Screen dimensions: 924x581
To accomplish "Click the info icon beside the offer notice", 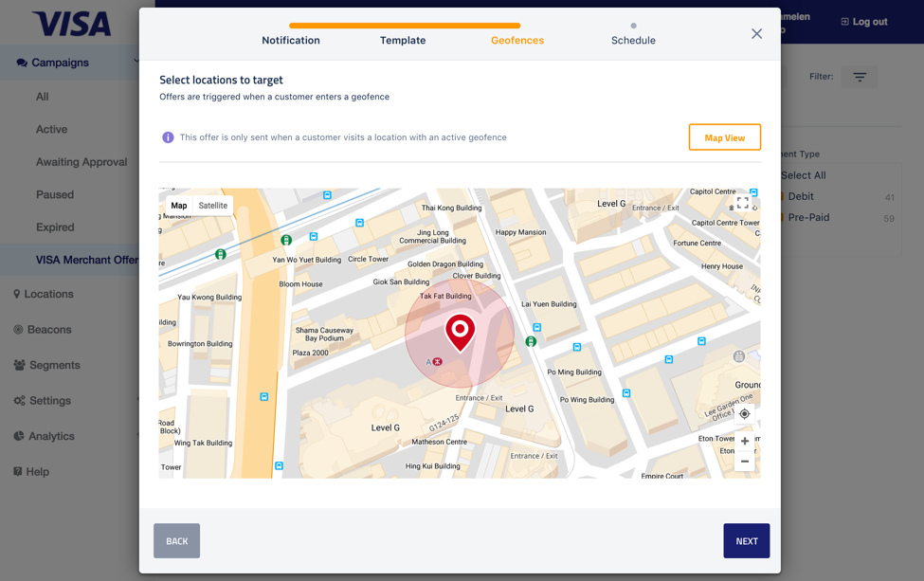I will 168,137.
